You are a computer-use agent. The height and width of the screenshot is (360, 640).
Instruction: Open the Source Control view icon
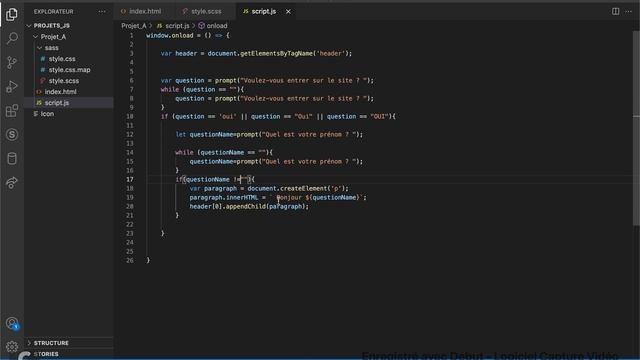[12, 62]
